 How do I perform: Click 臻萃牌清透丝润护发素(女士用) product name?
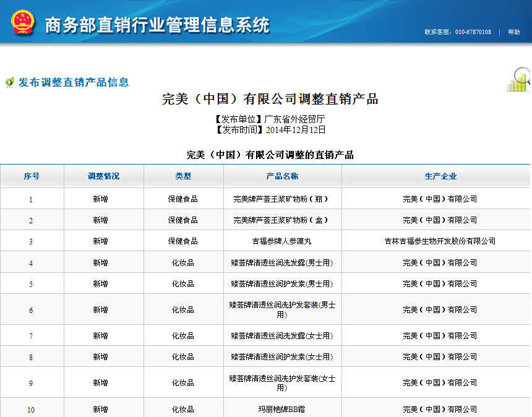tap(281, 357)
